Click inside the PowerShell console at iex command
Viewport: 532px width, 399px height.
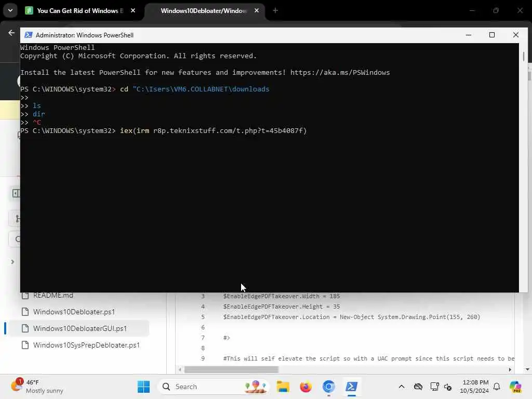coord(214,130)
